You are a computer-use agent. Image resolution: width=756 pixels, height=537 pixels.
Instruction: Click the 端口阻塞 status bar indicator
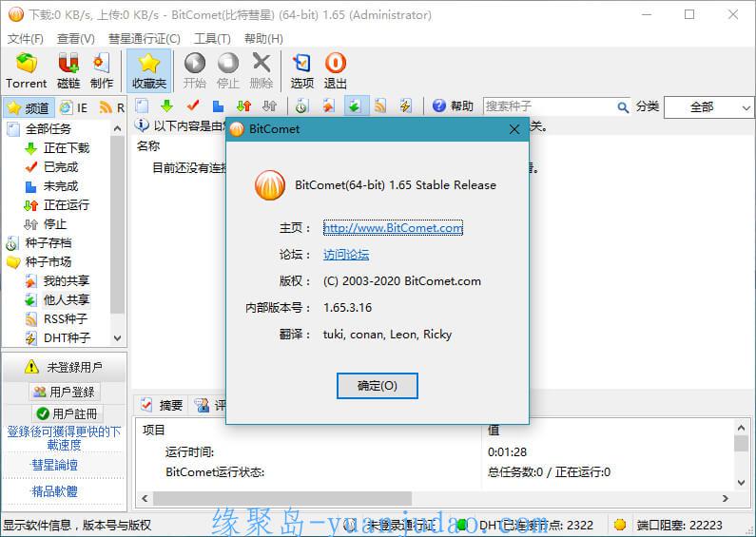tap(669, 525)
